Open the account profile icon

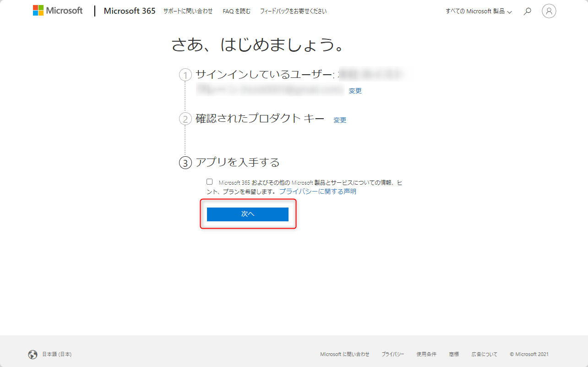(x=549, y=11)
